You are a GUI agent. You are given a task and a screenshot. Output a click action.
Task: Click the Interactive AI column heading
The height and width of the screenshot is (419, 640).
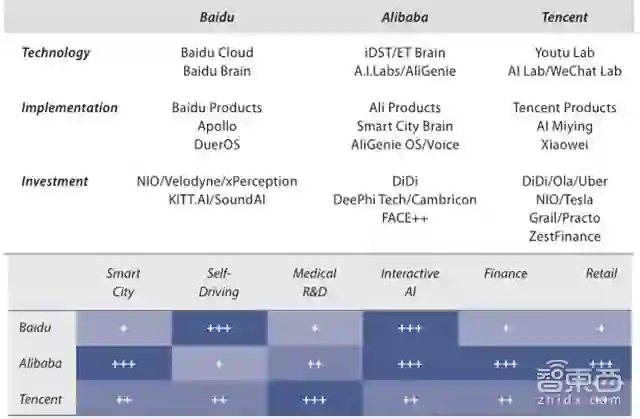coord(410,282)
